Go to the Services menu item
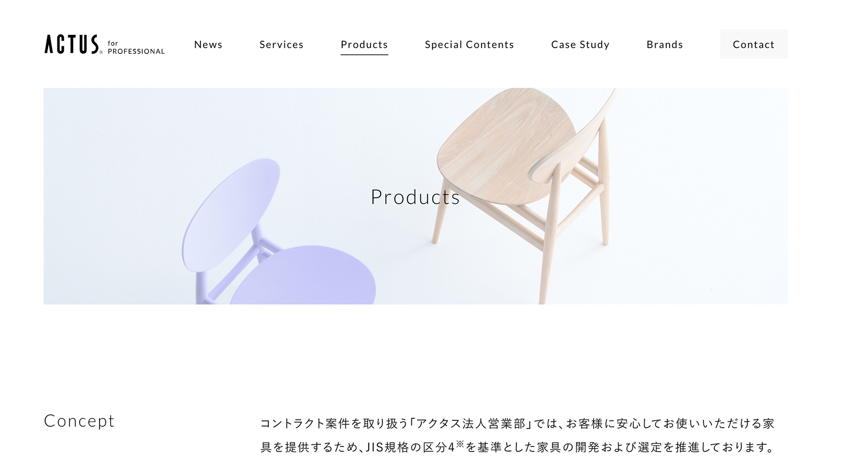 (281, 44)
